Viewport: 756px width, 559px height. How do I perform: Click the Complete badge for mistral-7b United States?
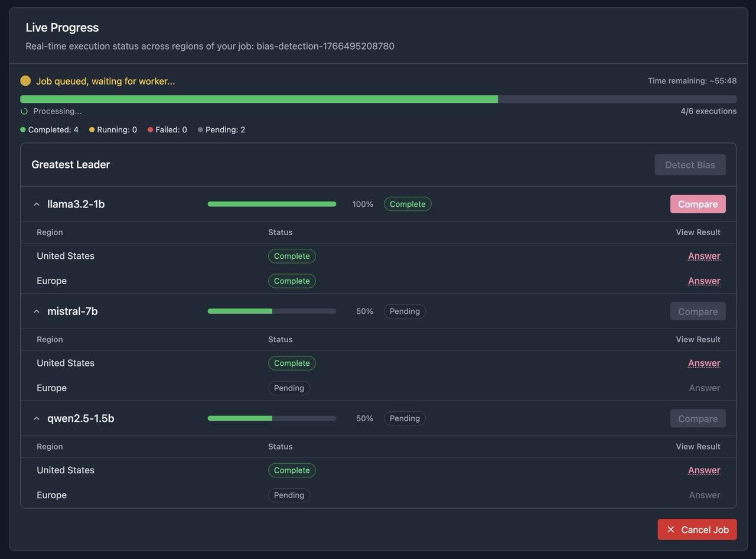292,363
